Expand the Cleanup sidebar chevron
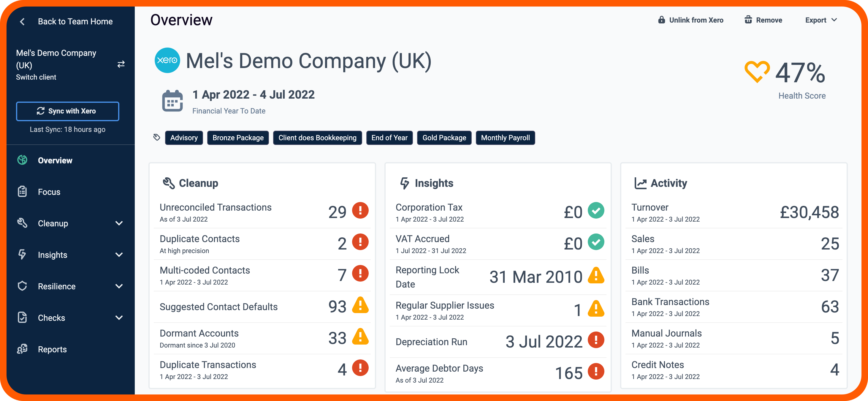This screenshot has width=868, height=401. pyautogui.click(x=119, y=223)
